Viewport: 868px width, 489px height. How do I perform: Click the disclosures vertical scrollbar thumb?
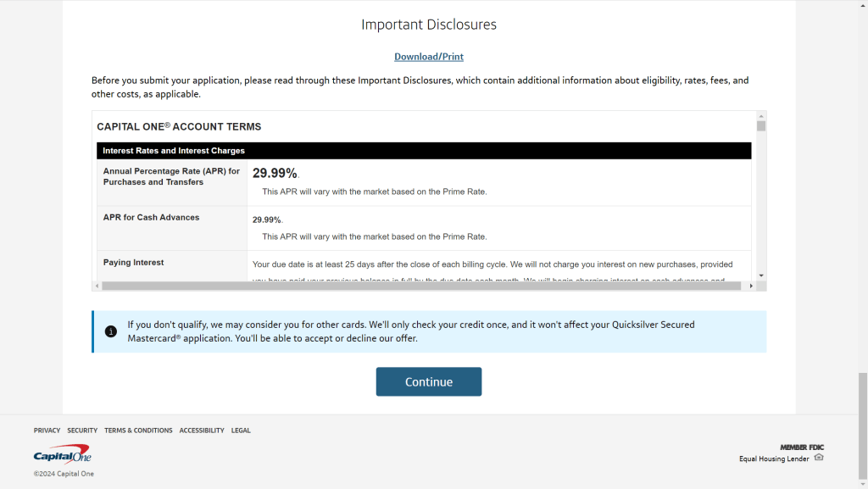pyautogui.click(x=761, y=126)
